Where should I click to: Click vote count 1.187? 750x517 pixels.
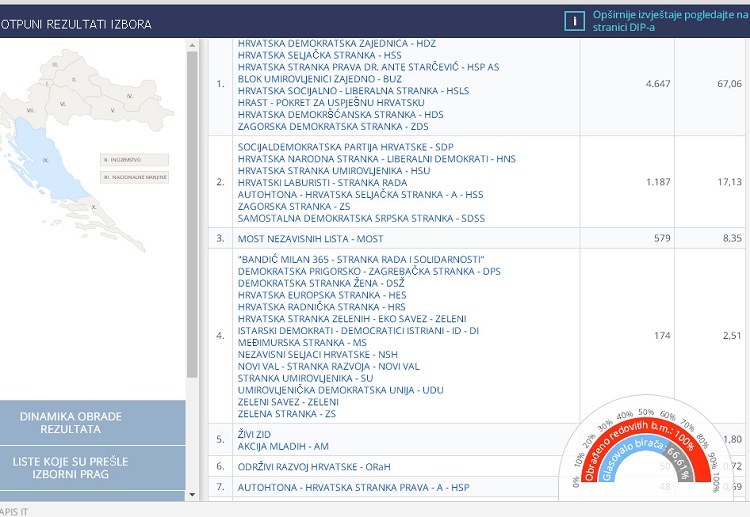click(x=658, y=182)
